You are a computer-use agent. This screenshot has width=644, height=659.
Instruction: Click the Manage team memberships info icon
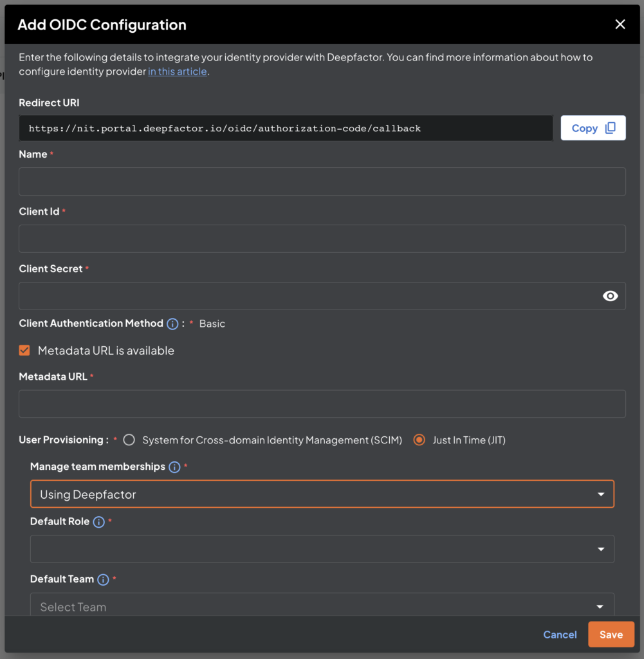174,467
